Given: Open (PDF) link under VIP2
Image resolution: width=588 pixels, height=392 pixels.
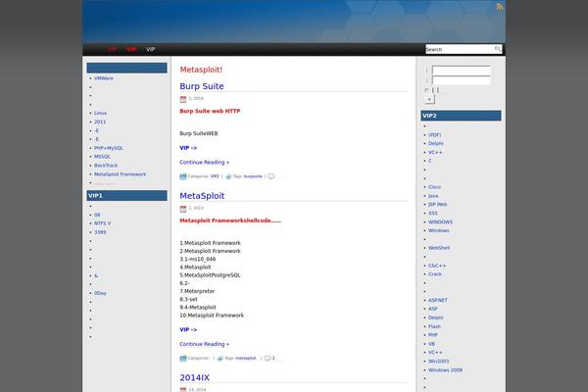Looking at the screenshot, I should coord(434,135).
